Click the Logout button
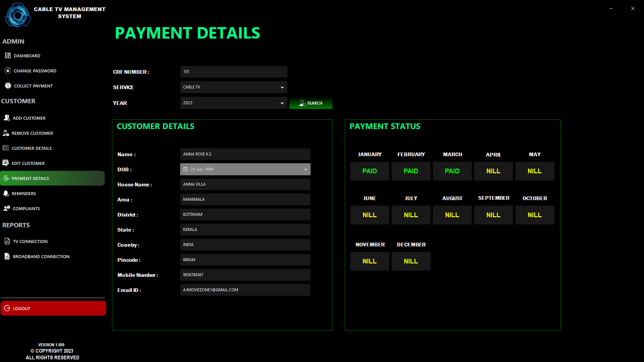 (53, 308)
